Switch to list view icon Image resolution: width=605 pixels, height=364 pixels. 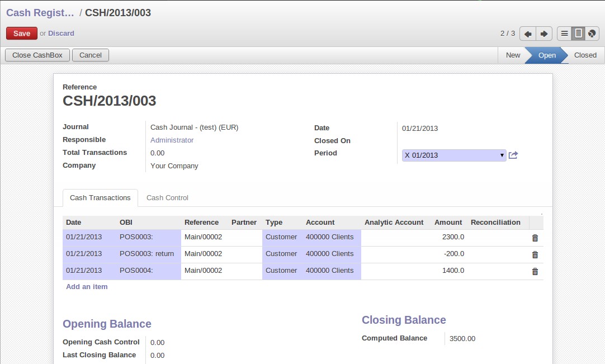[x=565, y=34]
